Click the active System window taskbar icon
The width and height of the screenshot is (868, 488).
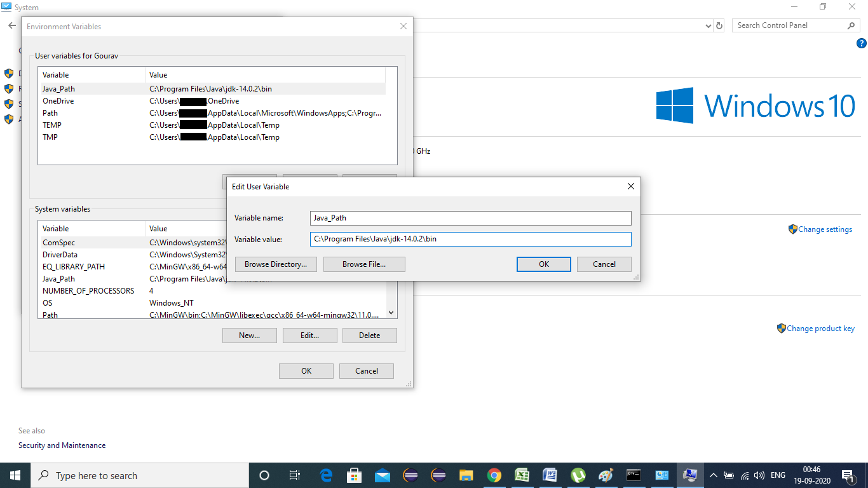pos(689,475)
